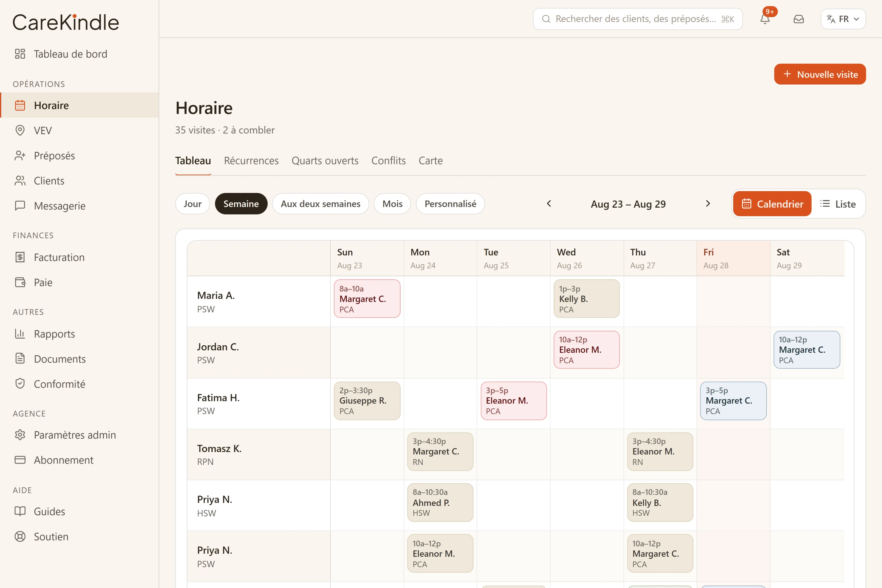Select the Semaine range

click(241, 204)
